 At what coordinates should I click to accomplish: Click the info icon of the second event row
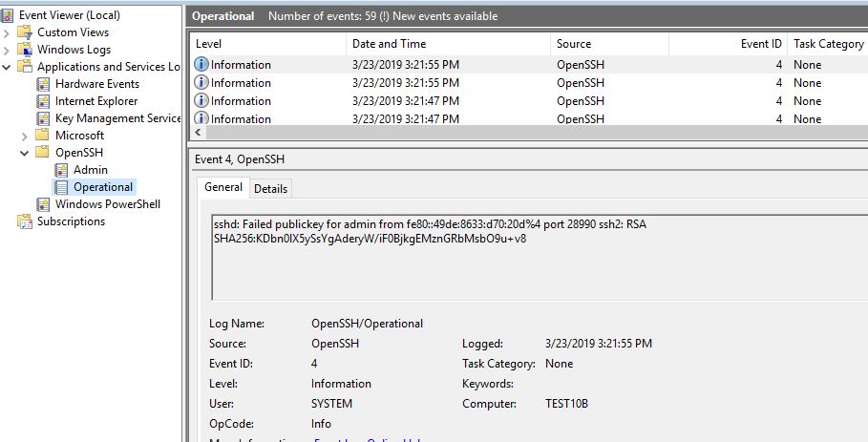[x=201, y=82]
